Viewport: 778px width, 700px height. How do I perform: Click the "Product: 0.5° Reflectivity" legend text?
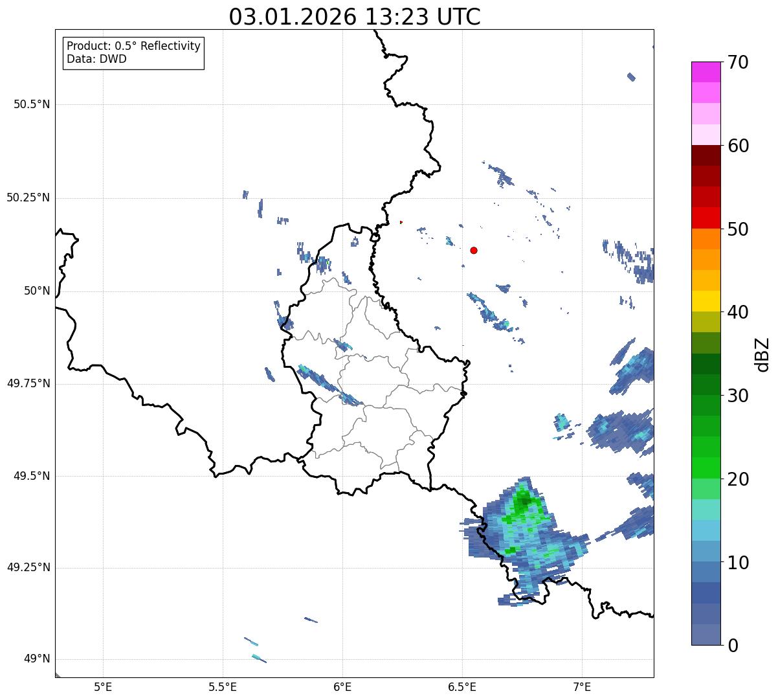click(133, 47)
